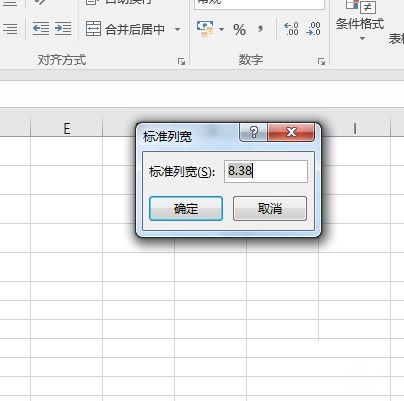Click the dialog help (?) button
Image resolution: width=404 pixels, height=401 pixels.
pos(253,132)
